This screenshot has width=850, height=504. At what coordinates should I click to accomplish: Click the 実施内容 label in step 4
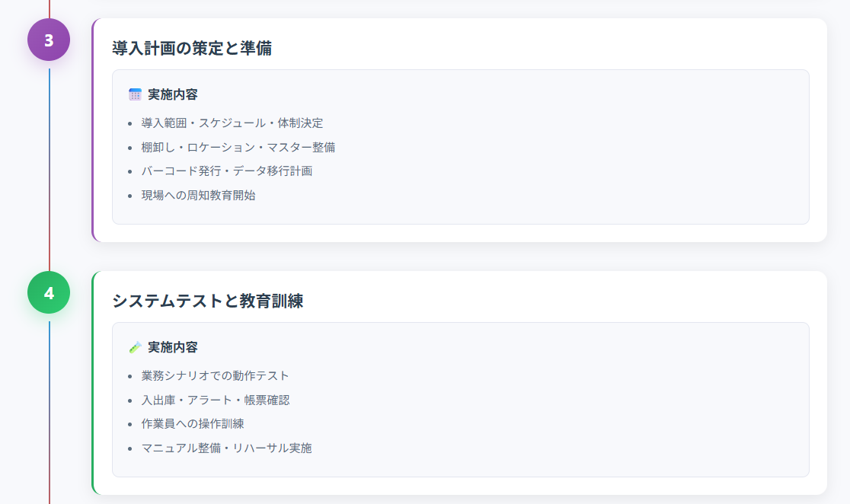click(173, 347)
